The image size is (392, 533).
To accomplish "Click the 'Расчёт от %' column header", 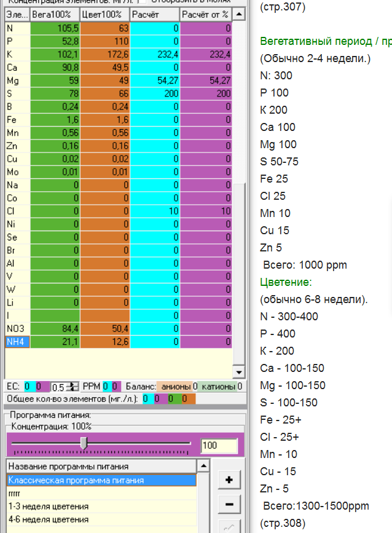I will (205, 14).
